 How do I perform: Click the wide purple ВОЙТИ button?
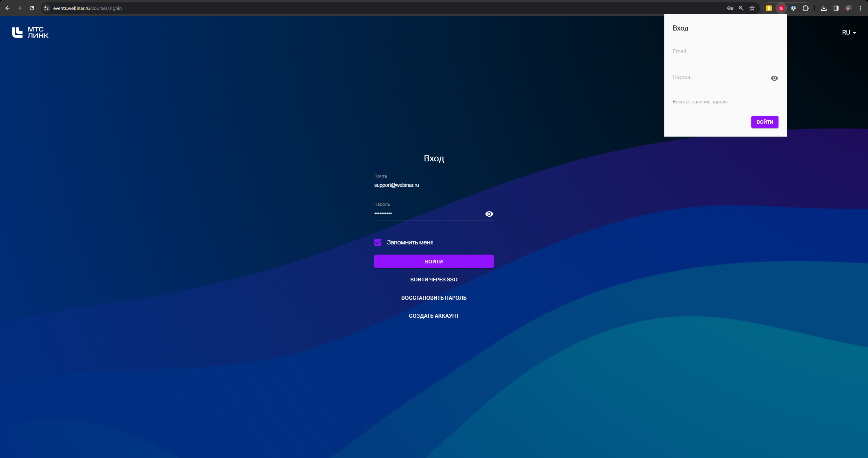434,261
